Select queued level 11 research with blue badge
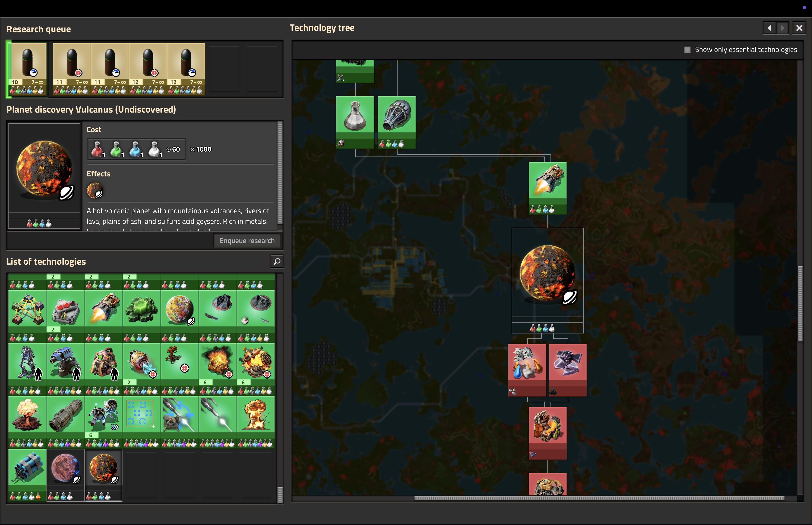Screen dimensions: 812x525 (110, 69)
